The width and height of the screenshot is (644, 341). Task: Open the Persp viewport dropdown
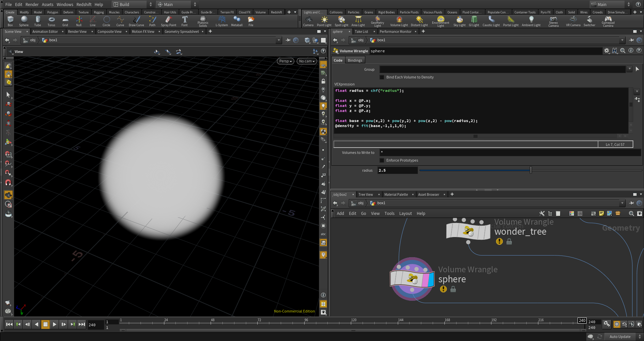click(x=286, y=61)
